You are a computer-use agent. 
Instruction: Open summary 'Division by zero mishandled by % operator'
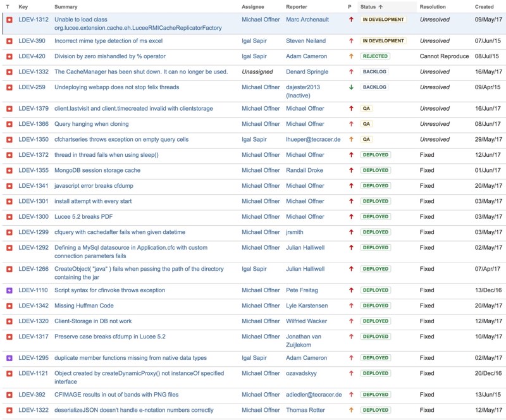[x=109, y=56]
